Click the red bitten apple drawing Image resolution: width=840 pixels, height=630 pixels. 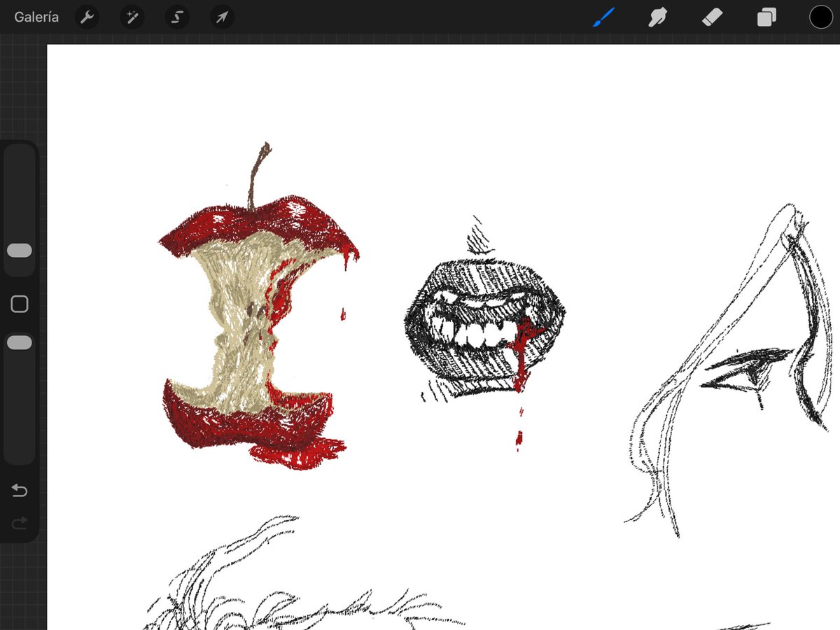click(x=258, y=307)
